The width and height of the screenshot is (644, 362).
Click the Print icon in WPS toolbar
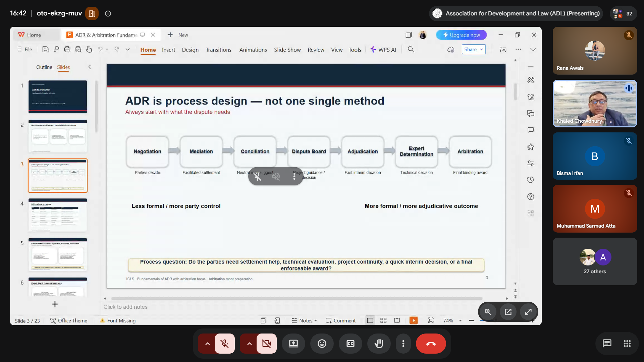[x=67, y=50]
